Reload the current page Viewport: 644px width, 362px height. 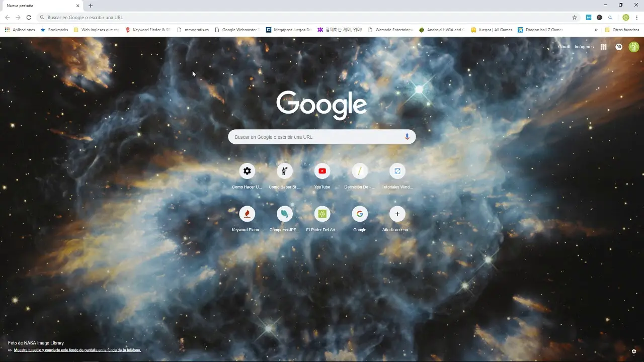(29, 17)
